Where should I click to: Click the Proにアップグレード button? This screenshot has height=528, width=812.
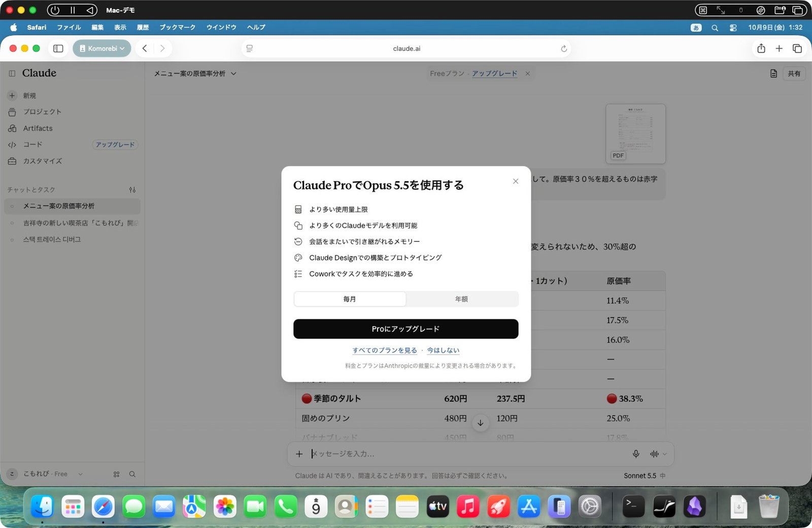coord(405,329)
